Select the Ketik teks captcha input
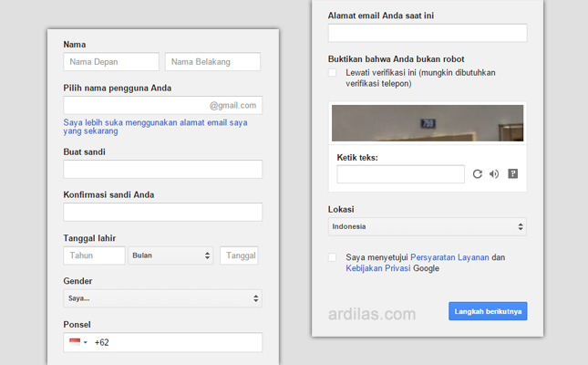Viewport: 588px width, 365px height. 400,174
